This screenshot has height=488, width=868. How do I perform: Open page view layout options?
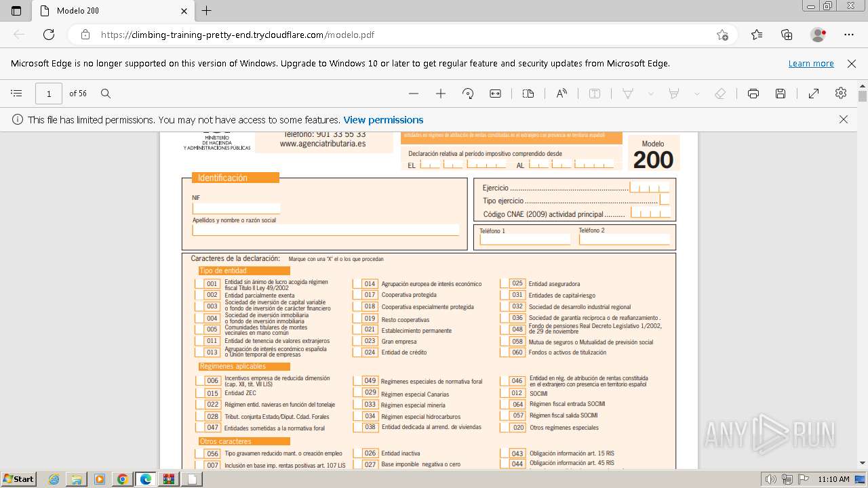(528, 94)
